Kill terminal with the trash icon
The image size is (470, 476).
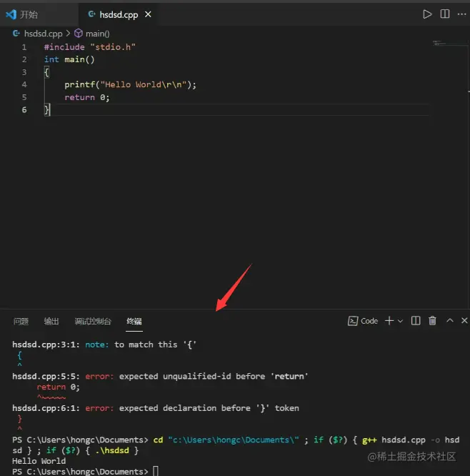432,321
